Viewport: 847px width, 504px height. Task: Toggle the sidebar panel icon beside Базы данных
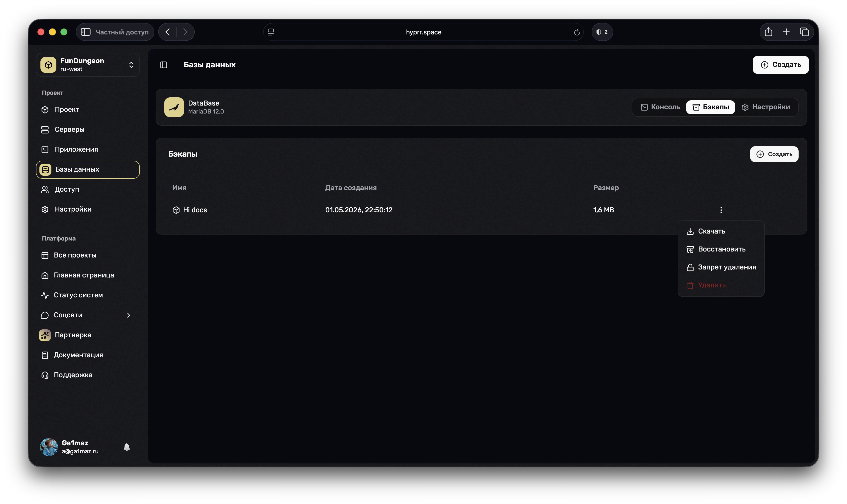(x=164, y=65)
